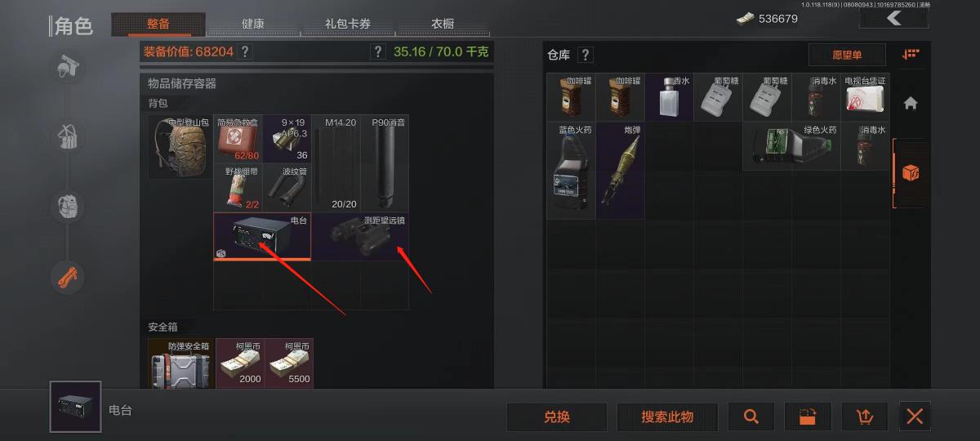Click the 搜索此物 button

[667, 416]
